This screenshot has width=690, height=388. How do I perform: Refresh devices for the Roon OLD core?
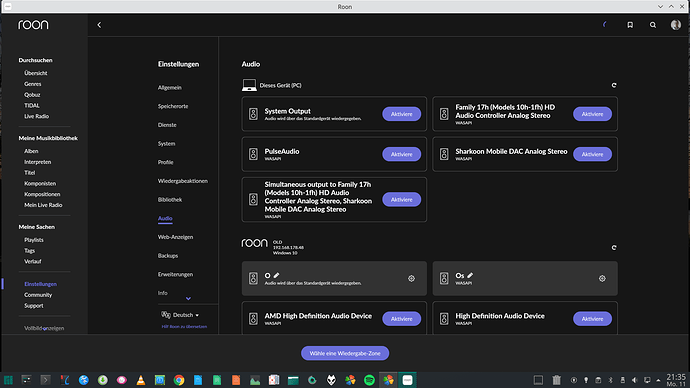pyautogui.click(x=614, y=248)
